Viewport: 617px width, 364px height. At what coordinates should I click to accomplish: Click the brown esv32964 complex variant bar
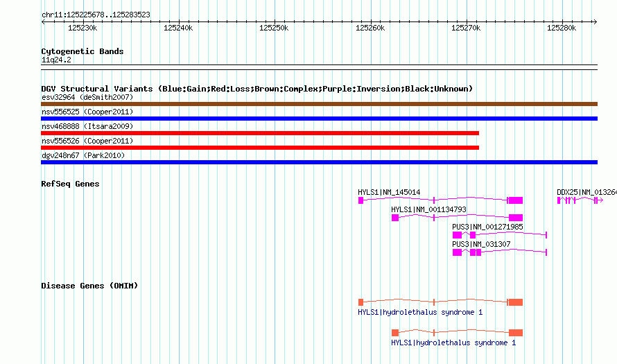click(x=319, y=104)
